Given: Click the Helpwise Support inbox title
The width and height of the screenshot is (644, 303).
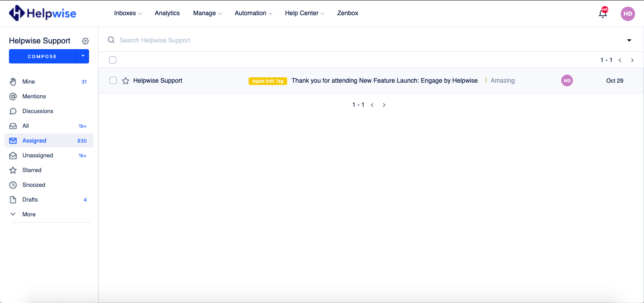Looking at the screenshot, I should (x=40, y=41).
